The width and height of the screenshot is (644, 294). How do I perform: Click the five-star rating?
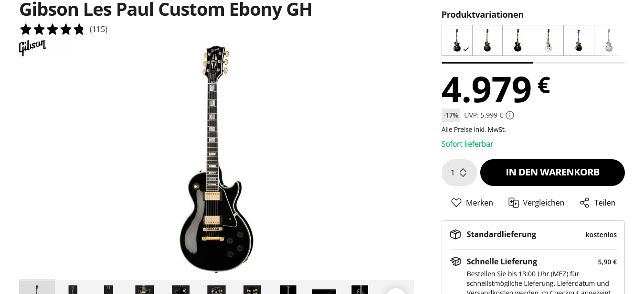(52, 30)
